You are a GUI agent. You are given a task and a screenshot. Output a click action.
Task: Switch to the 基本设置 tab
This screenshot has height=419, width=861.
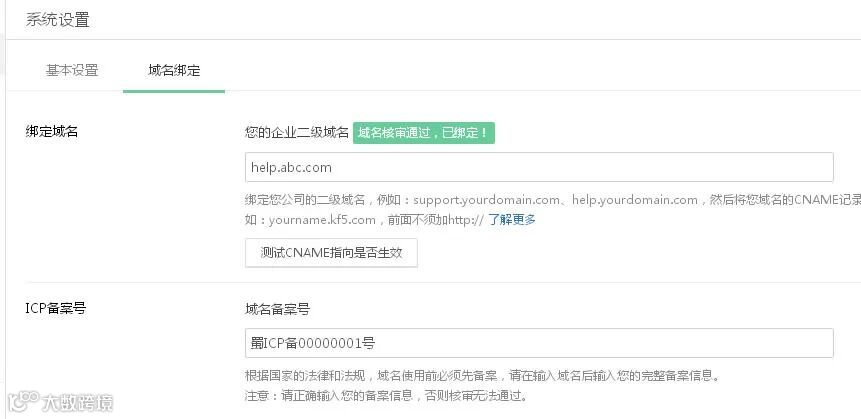point(72,70)
